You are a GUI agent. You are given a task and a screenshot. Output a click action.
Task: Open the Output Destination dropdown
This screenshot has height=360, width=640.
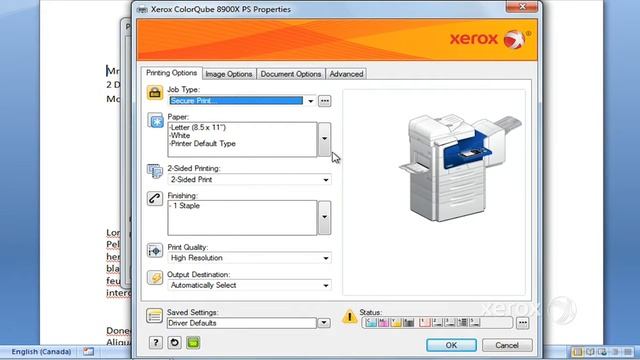coord(326,285)
